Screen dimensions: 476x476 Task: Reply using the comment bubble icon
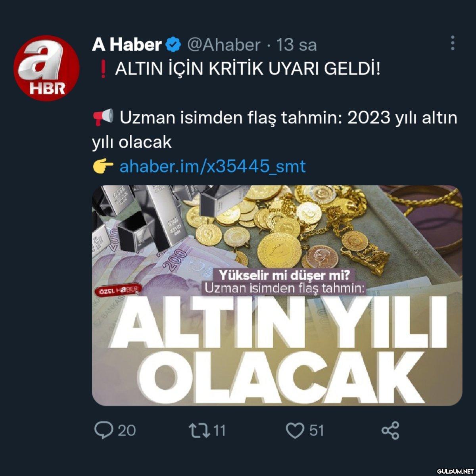104,430
